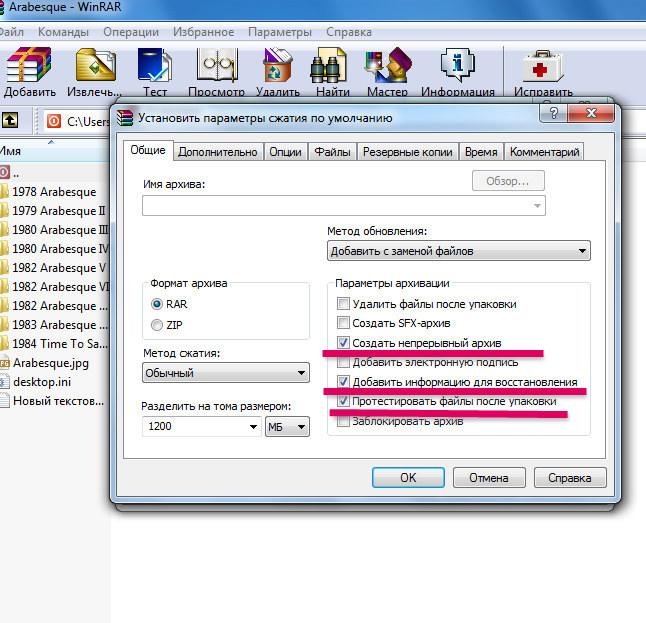Image resolution: width=646 pixels, height=623 pixels.
Task: Switch to the Общие tab
Action: 148,150
